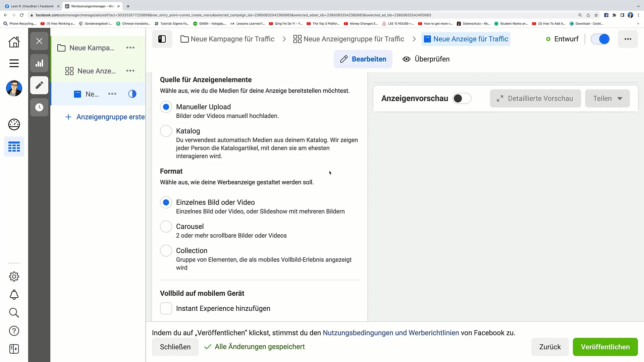Open options for Ne... ad item
This screenshot has width=644, height=362.
coord(112,94)
